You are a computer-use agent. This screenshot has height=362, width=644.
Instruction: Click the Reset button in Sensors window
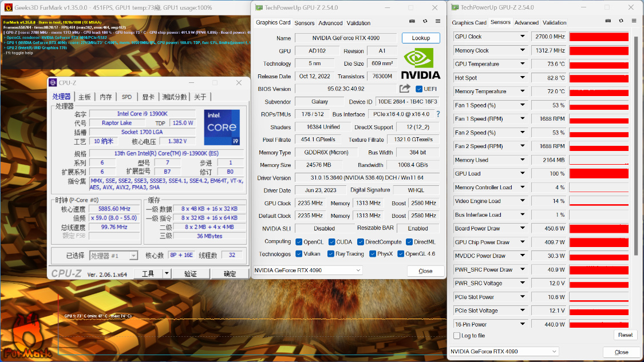[625, 335]
